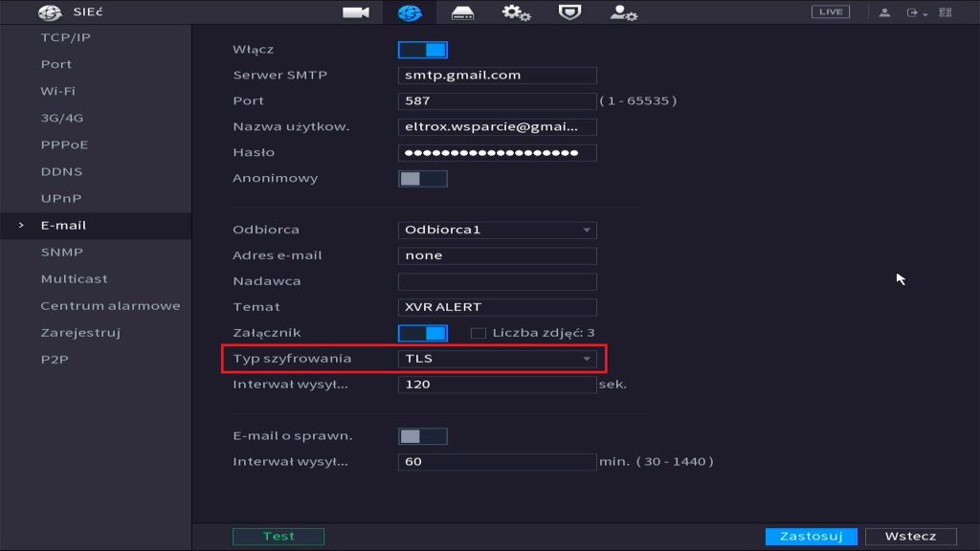Click the user profile icon at top right
The height and width of the screenshot is (551, 980).
click(x=885, y=12)
